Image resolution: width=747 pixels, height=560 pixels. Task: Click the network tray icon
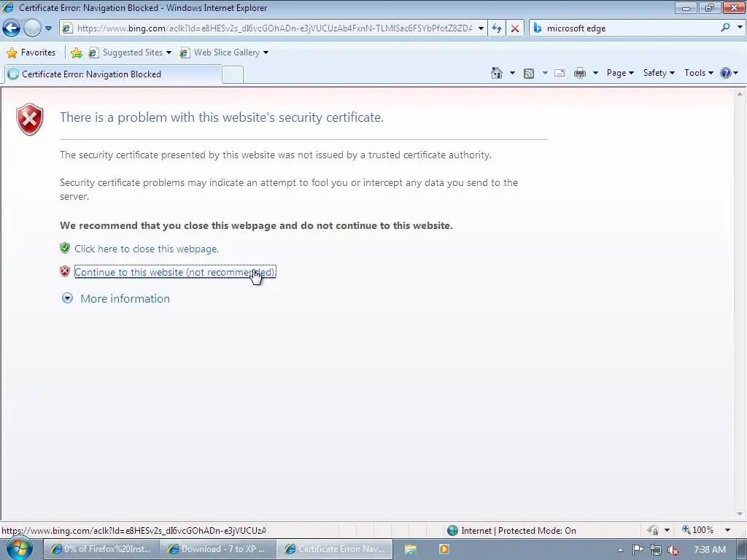tap(656, 550)
